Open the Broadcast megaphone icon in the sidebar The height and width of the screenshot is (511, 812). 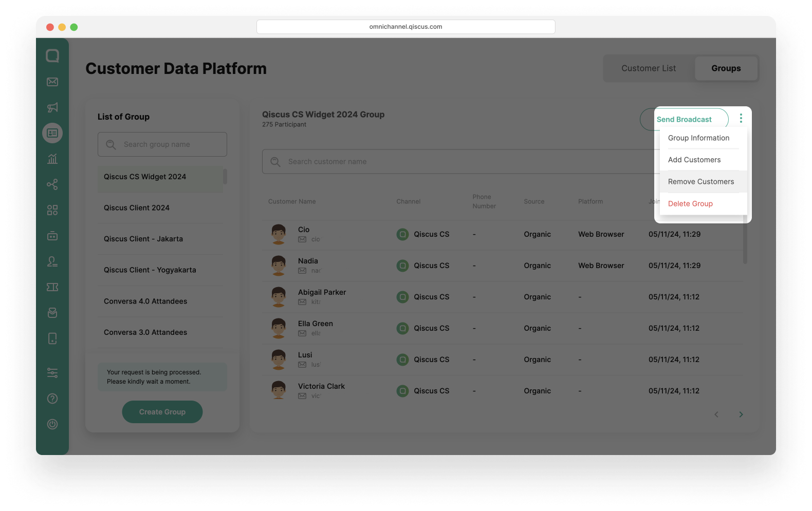pos(52,107)
